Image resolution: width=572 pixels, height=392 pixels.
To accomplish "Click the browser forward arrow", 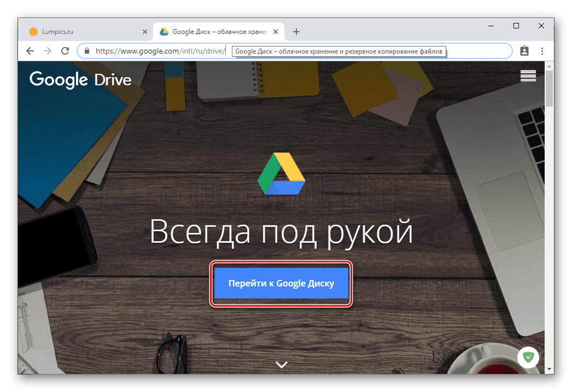I will (x=48, y=51).
